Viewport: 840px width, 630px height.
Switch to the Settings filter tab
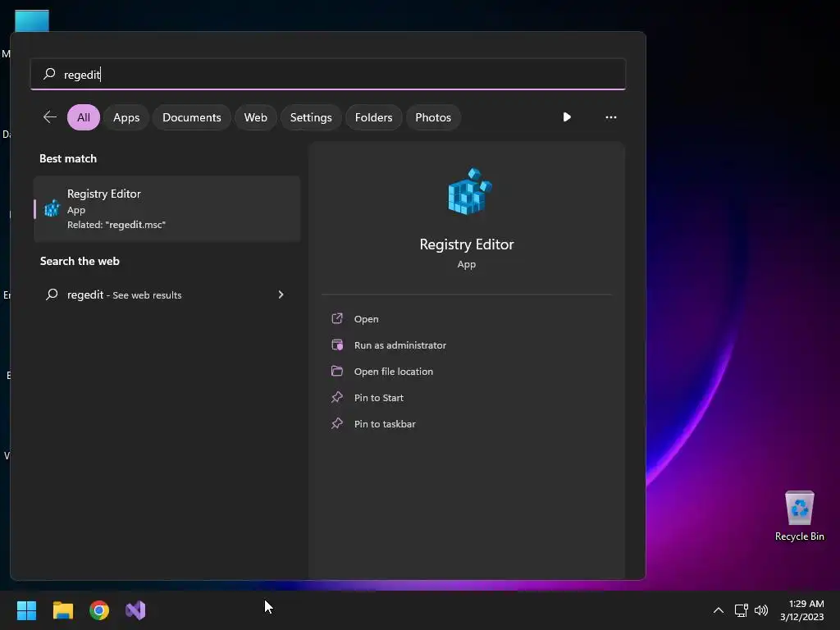coord(311,117)
